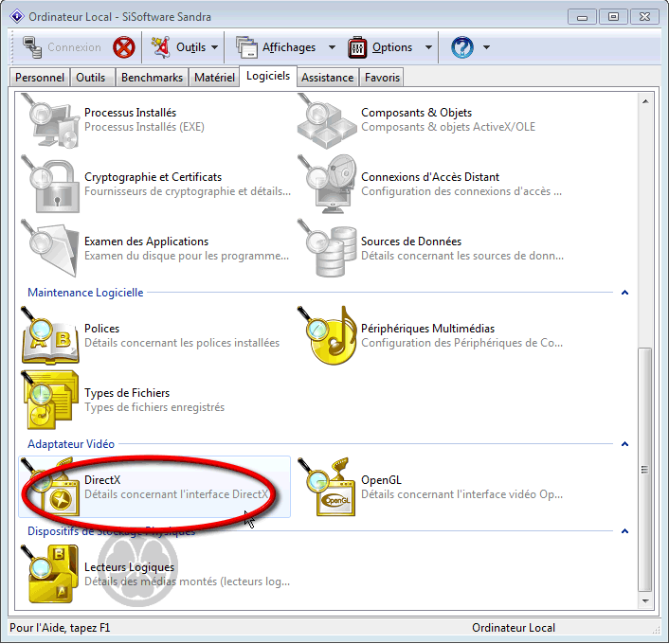This screenshot has width=669, height=644.
Task: Click 'Configuration des Périphériques de Co...' text
Action: (462, 343)
